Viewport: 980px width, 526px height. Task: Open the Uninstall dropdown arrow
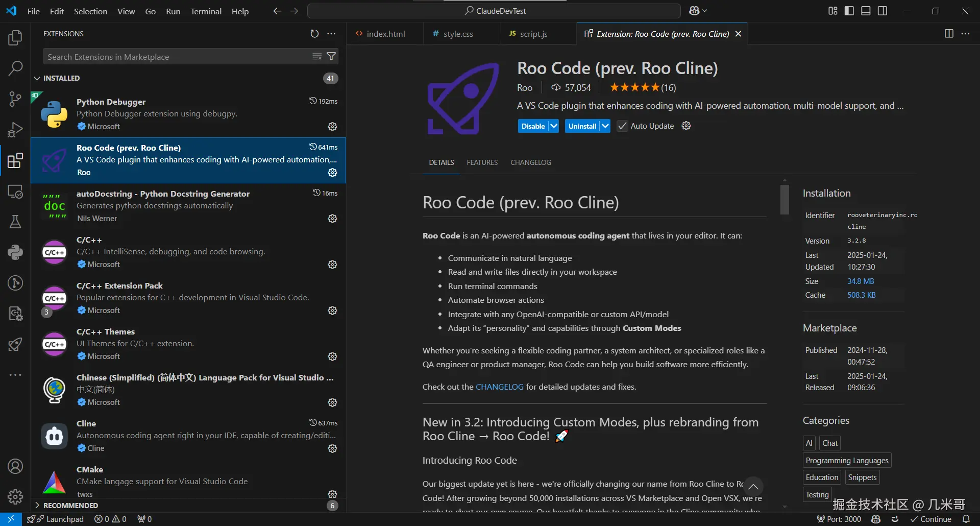[605, 126]
